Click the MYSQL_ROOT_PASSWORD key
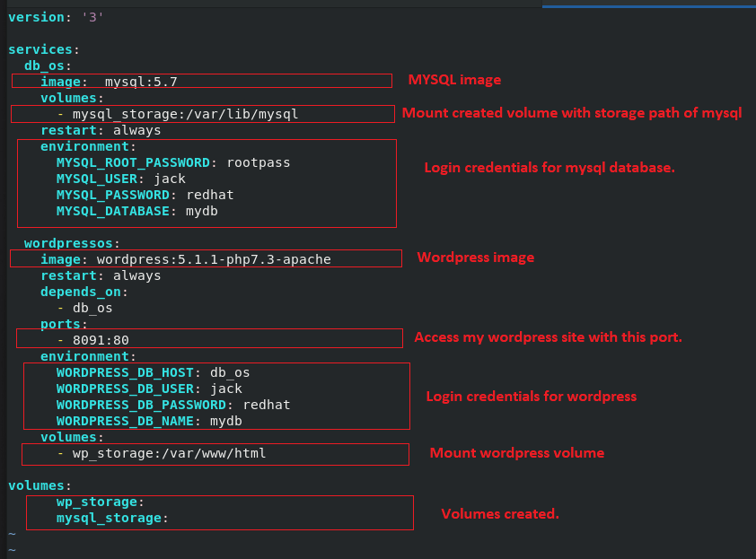The height and width of the screenshot is (559, 756). (x=133, y=162)
